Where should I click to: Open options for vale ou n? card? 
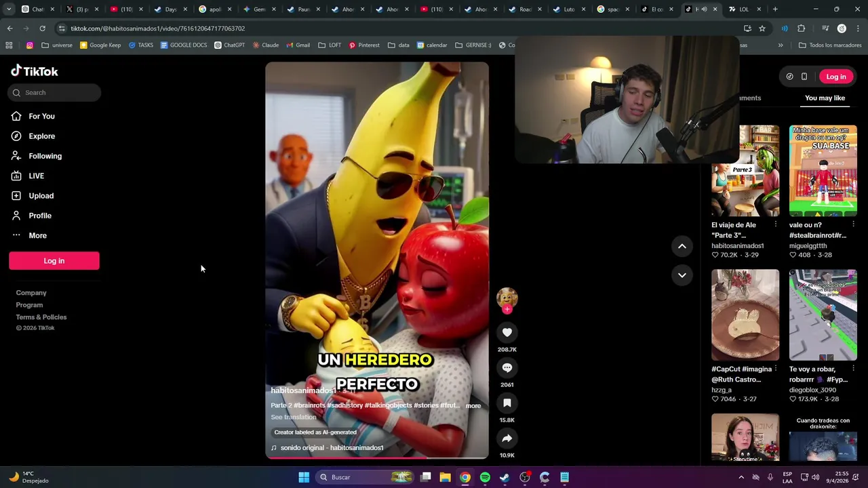click(853, 224)
